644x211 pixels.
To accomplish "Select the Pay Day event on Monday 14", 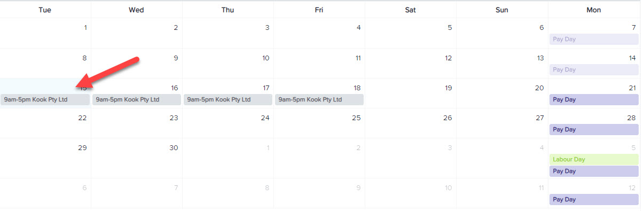I will tap(594, 69).
